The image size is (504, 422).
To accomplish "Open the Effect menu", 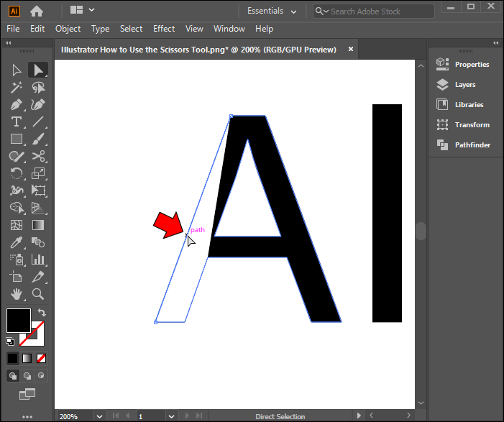I will coord(163,29).
